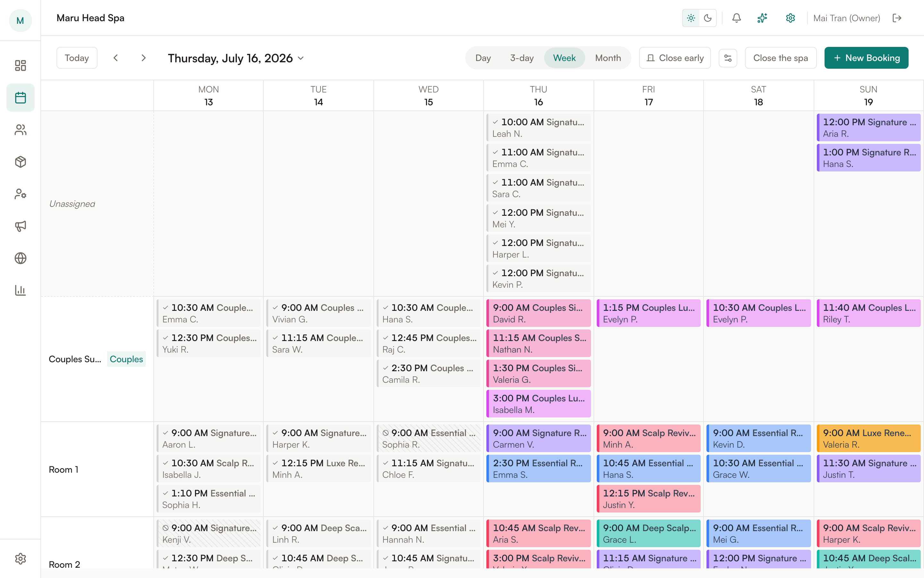Image resolution: width=924 pixels, height=578 pixels.
Task: Open the top-bar settings gear icon
Action: pyautogui.click(x=790, y=18)
